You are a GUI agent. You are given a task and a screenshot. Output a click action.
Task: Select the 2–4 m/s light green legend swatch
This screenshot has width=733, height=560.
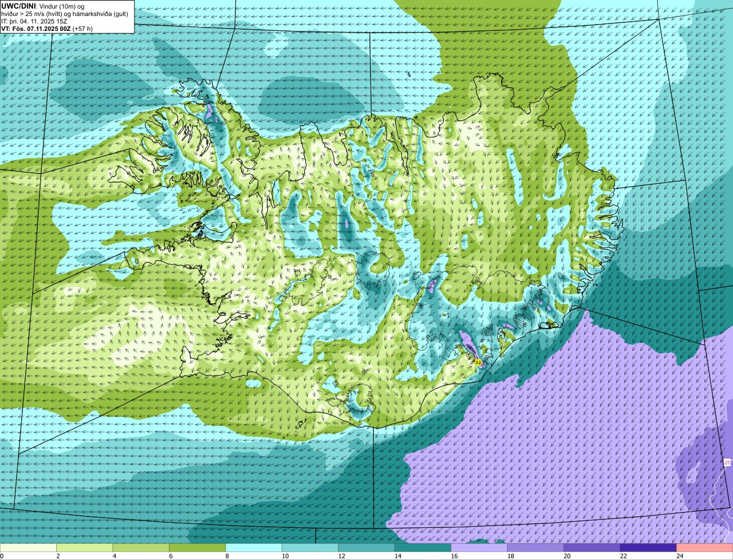point(85,547)
